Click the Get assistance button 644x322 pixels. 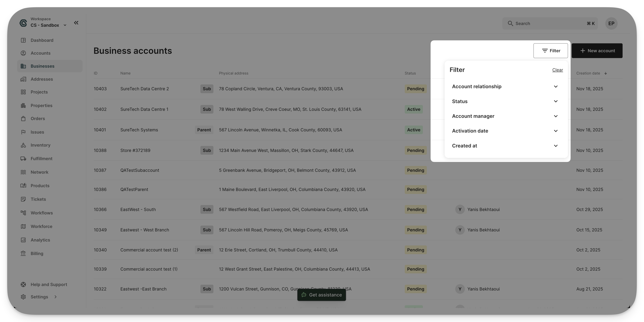click(x=321, y=295)
